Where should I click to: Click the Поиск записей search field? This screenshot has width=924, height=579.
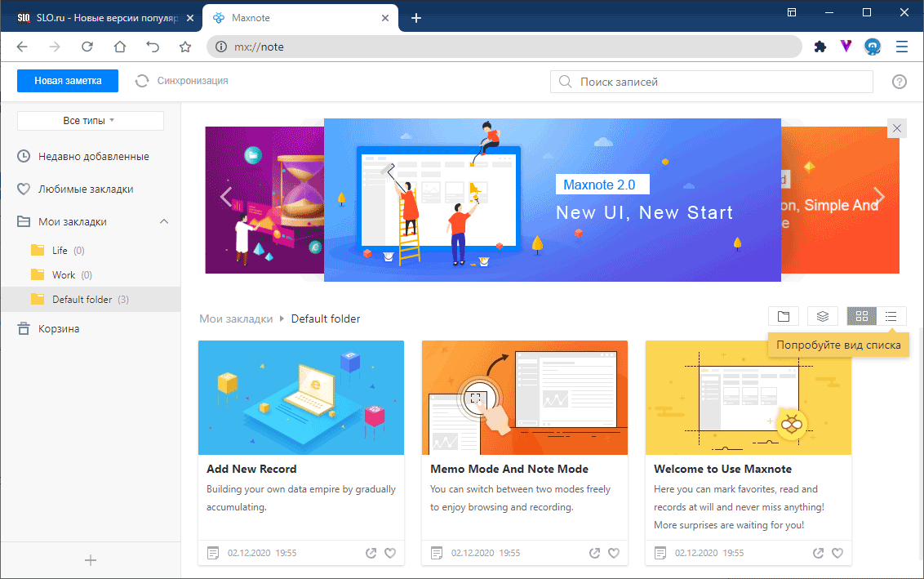pos(711,82)
